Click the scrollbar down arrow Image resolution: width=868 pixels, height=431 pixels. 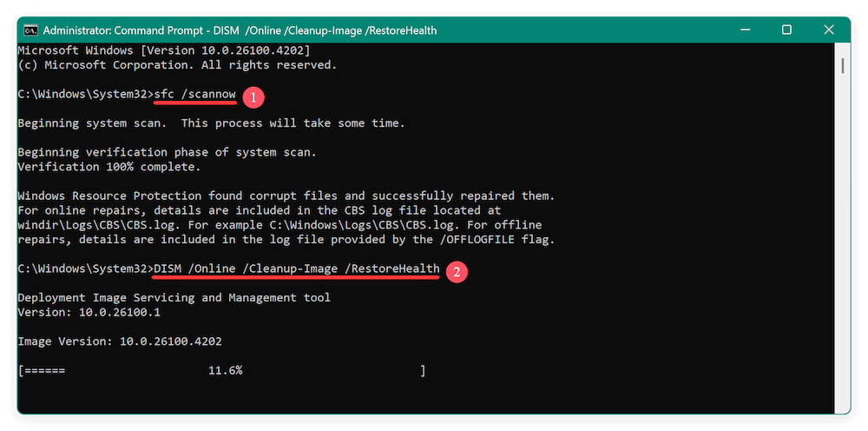(842, 407)
